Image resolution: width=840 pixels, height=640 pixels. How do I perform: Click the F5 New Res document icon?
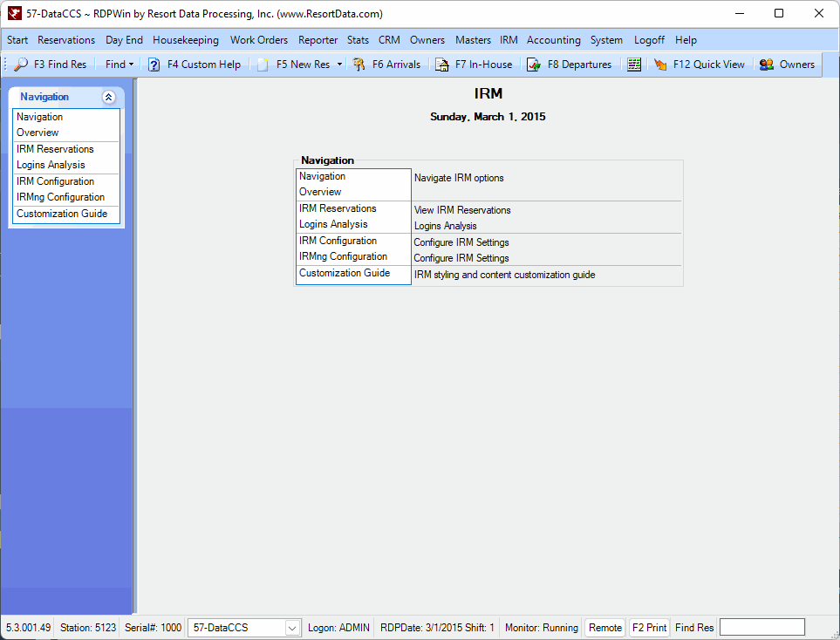click(263, 65)
